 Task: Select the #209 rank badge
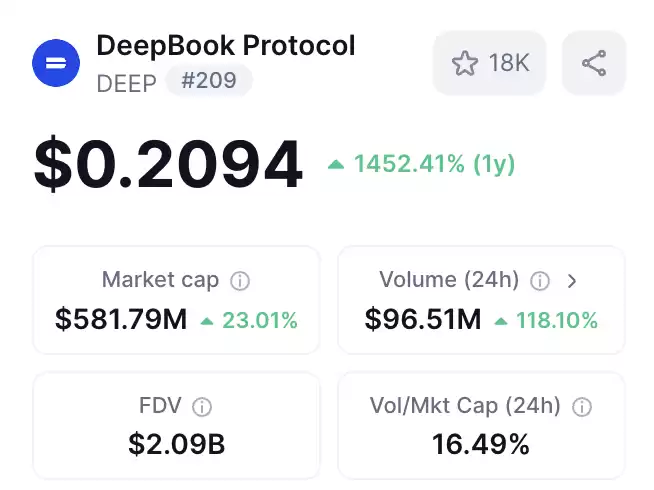pos(209,80)
